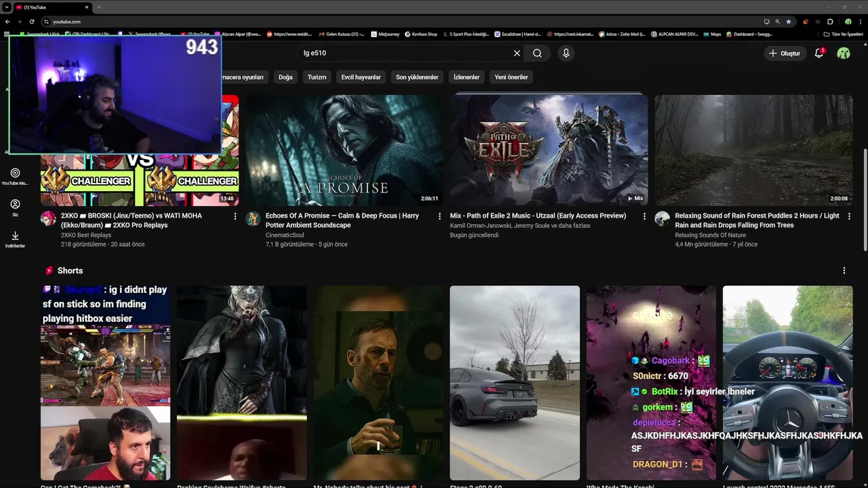Screen dimensions: 868x488
Task: Open YouTube Music in the sidebar
Action: point(15,177)
